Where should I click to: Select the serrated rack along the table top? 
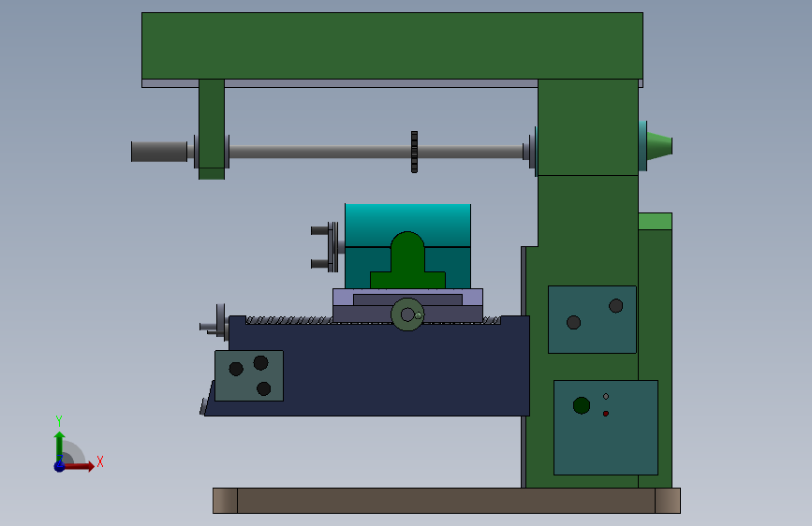[290, 320]
